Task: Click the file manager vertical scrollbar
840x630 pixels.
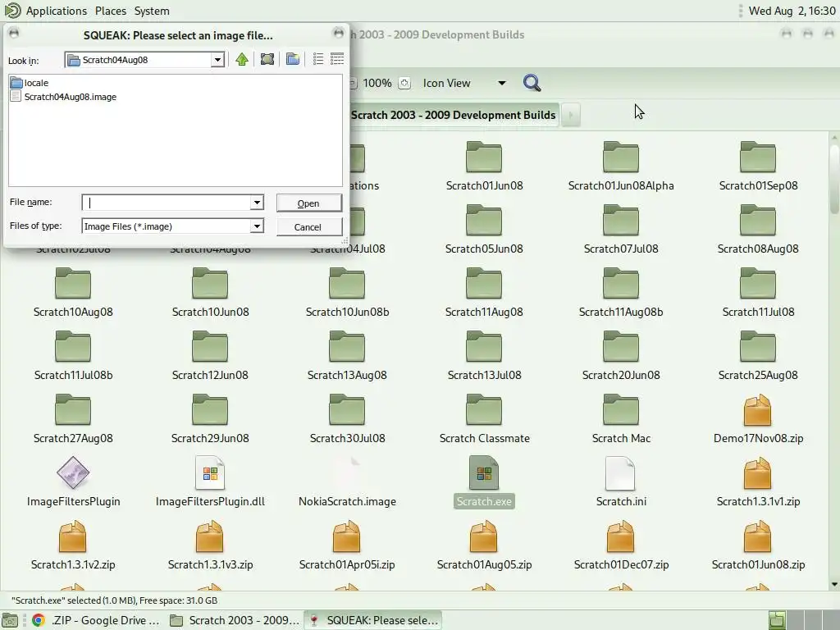Action: pyautogui.click(x=834, y=180)
